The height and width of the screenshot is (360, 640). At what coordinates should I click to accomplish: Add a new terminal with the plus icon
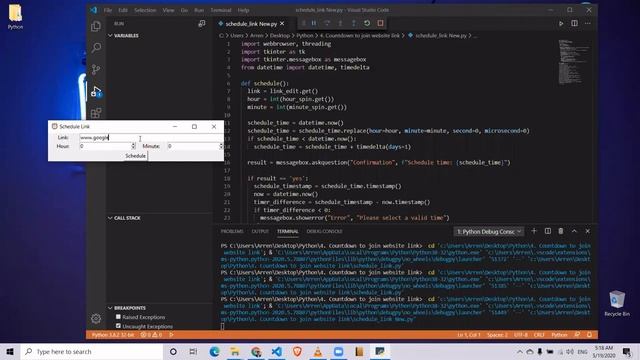(x=534, y=231)
